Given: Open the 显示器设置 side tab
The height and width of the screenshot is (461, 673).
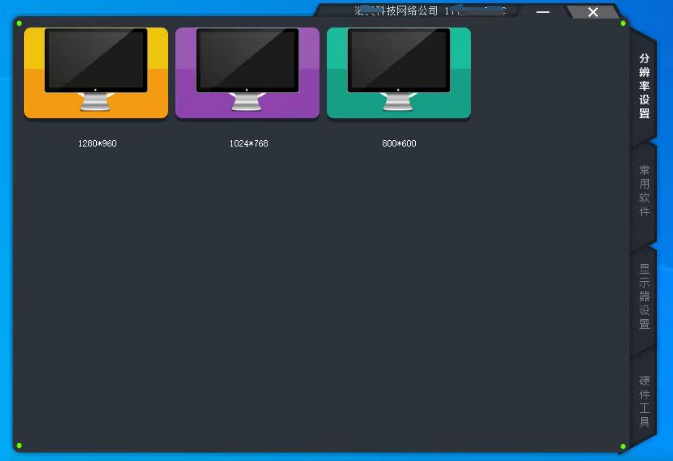Looking at the screenshot, I should click(644, 296).
